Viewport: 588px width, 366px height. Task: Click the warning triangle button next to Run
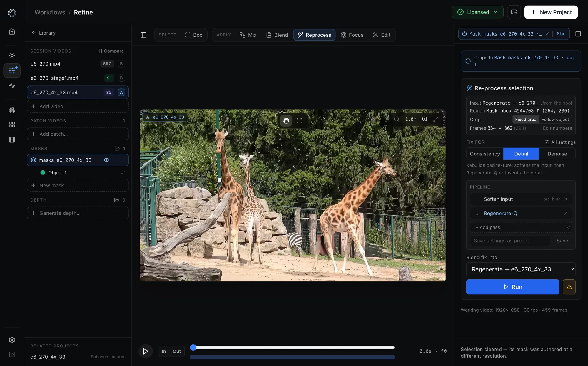click(x=569, y=287)
